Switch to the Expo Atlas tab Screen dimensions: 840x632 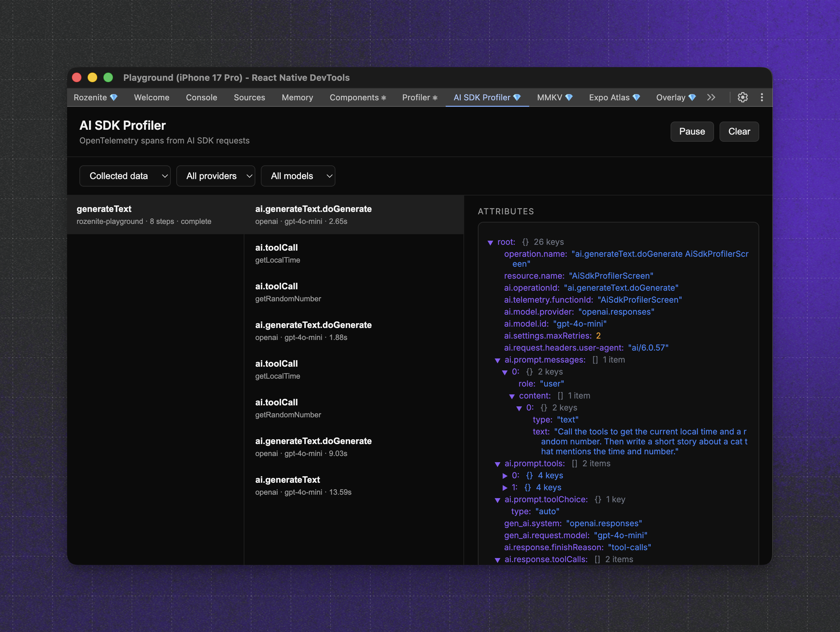(614, 97)
